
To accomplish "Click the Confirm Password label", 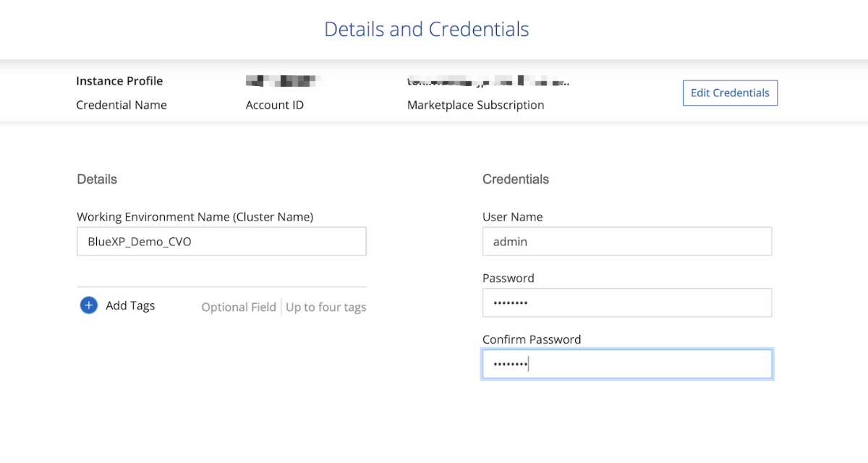I will (532, 339).
